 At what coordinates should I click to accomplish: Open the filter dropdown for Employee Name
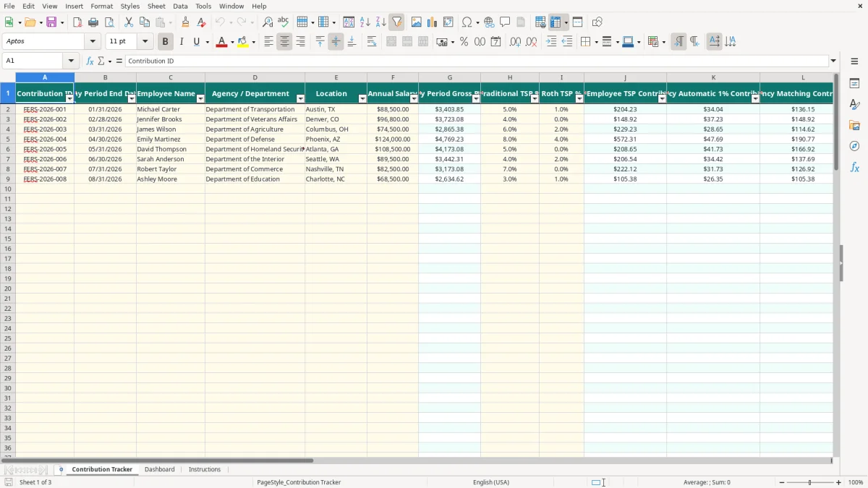click(200, 99)
